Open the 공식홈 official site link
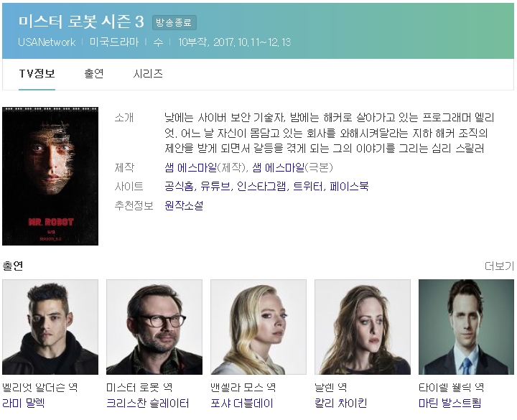The image size is (517, 420). [179, 187]
